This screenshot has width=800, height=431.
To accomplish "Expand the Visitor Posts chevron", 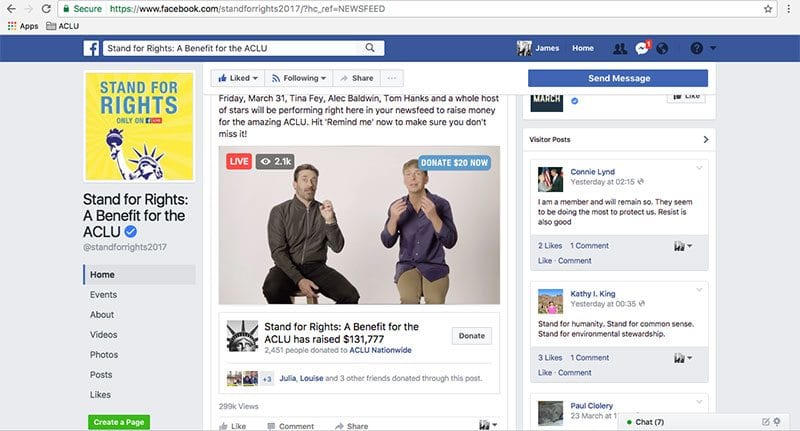I will tap(705, 139).
